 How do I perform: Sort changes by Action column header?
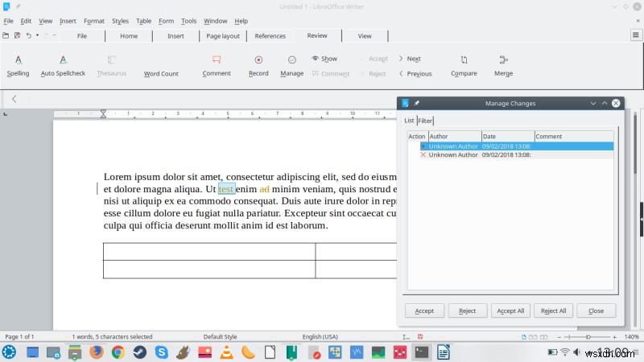click(x=417, y=136)
